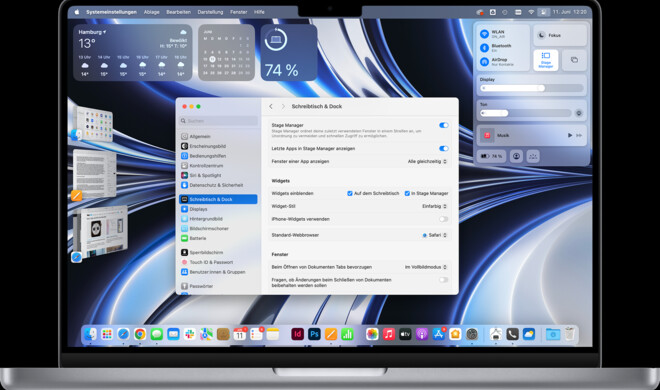Skip forward in Musik tile
This screenshot has width=660, height=390.
(579, 135)
